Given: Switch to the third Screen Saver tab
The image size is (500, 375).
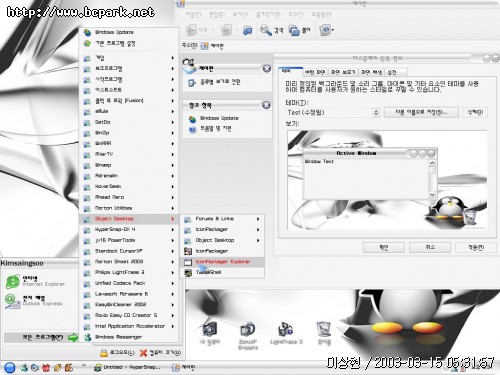Looking at the screenshot, I should (x=343, y=72).
